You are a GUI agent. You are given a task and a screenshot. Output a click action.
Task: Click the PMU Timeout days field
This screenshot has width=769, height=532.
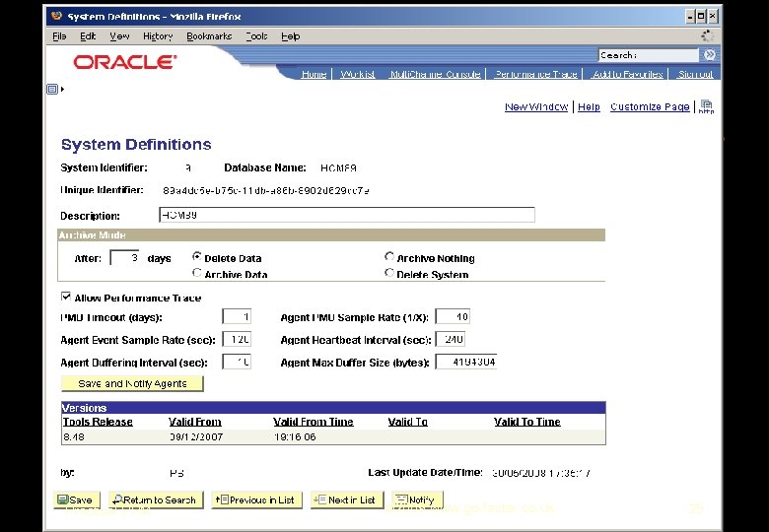coord(237,316)
